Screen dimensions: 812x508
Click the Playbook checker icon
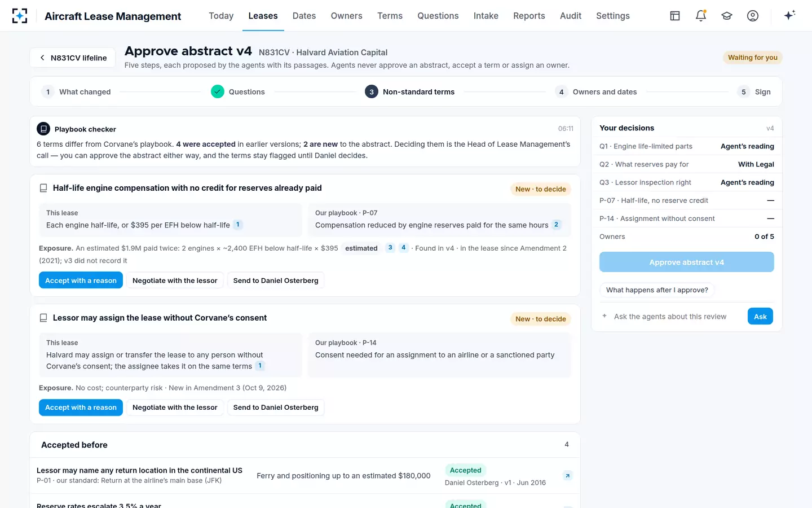click(43, 129)
